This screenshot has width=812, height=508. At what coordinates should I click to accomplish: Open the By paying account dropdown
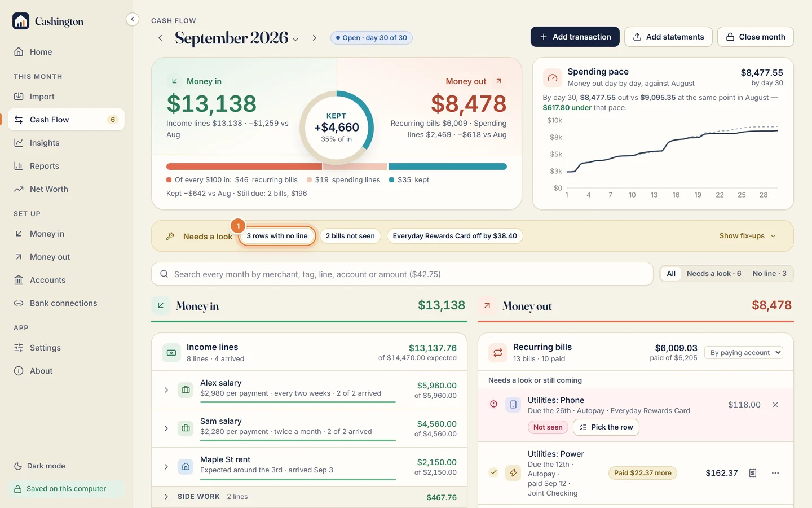pyautogui.click(x=744, y=353)
